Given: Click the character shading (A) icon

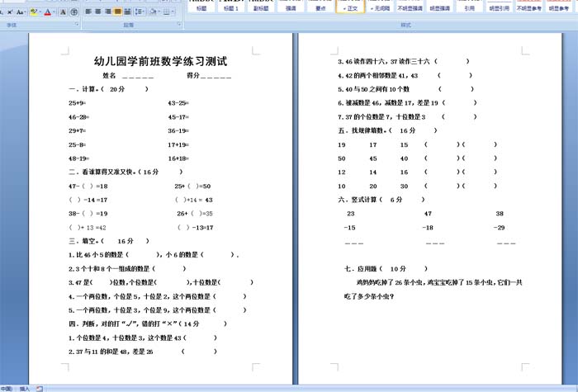Looking at the screenshot, I should 63,12.
